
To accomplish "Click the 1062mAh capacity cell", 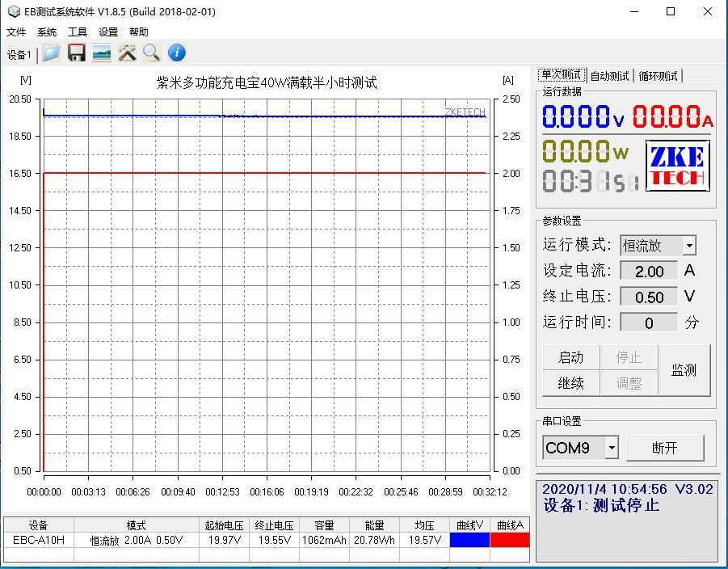I will coord(324,540).
